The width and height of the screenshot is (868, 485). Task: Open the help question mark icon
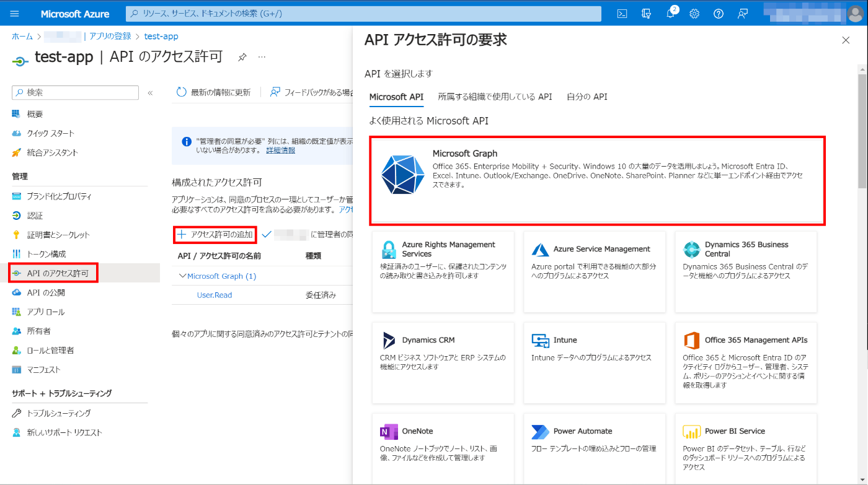point(719,14)
